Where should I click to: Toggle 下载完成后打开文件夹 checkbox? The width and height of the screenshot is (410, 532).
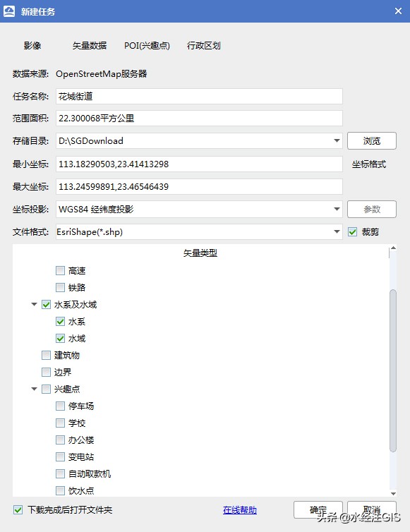[18, 509]
